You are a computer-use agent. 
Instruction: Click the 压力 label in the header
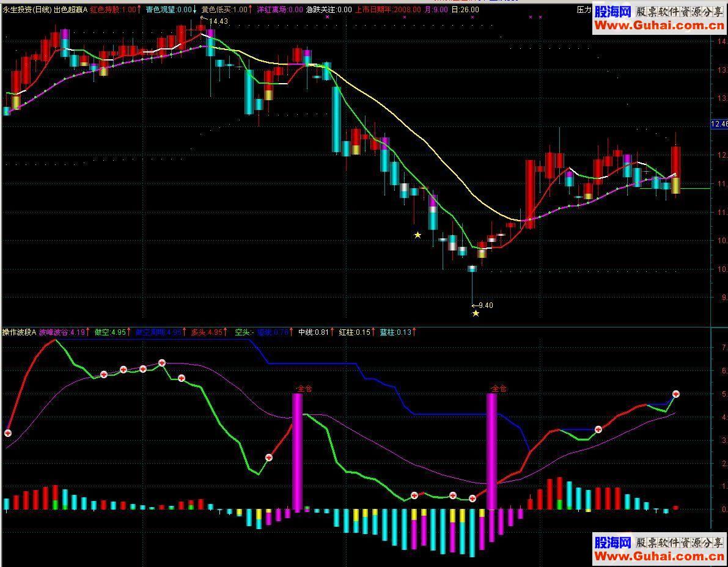click(584, 9)
